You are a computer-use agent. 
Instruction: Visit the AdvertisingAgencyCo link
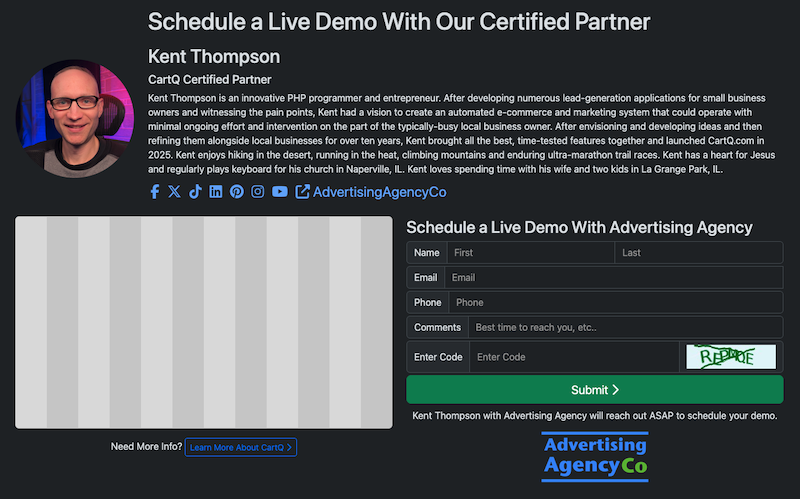(379, 192)
